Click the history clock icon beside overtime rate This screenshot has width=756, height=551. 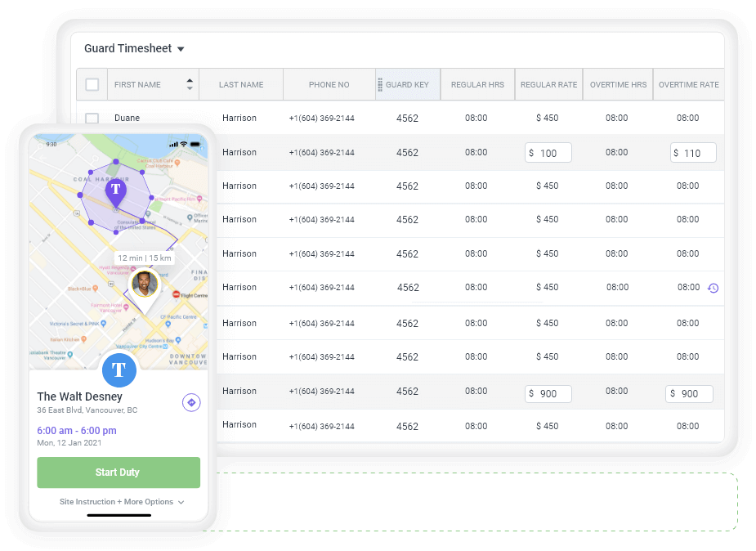click(x=713, y=288)
